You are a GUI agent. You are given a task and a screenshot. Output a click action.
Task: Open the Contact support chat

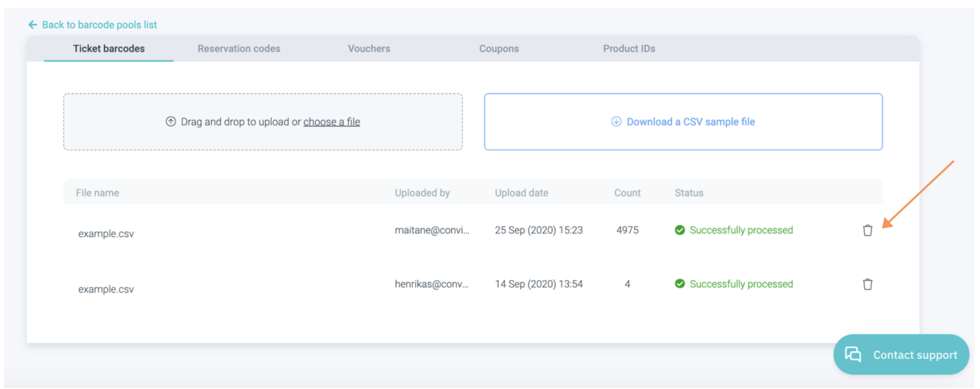coord(902,355)
